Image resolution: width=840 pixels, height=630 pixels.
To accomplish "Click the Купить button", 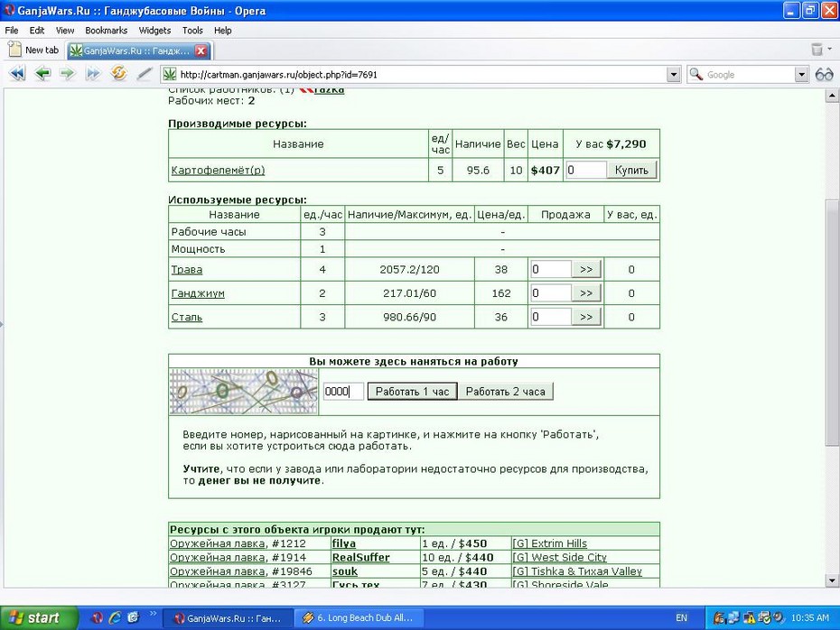I will pos(631,171).
